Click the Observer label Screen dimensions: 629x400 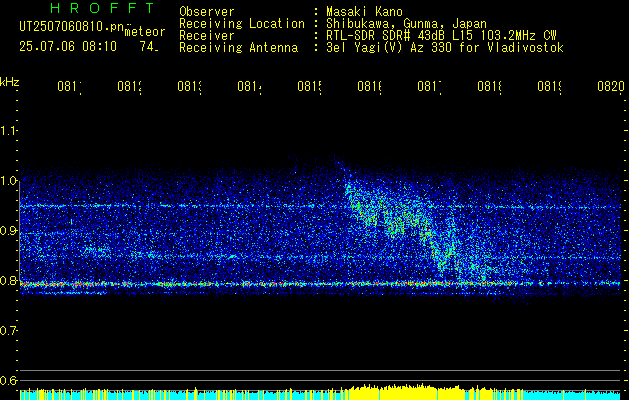click(x=207, y=11)
